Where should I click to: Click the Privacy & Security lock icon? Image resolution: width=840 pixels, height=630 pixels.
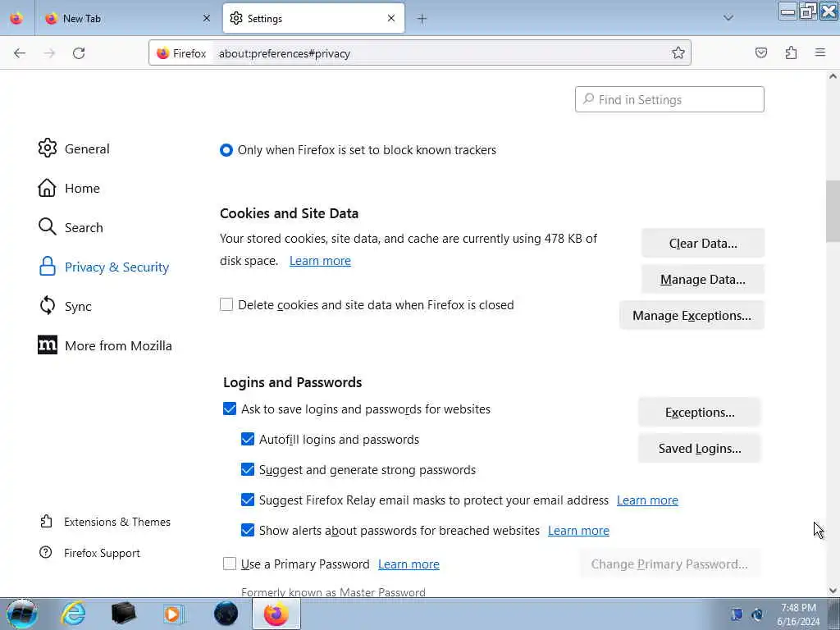click(x=47, y=267)
